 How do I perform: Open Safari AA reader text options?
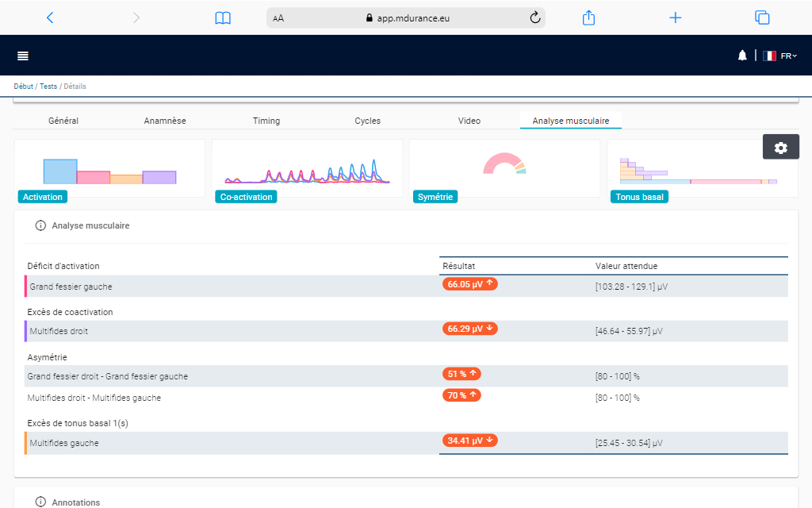[278, 18]
